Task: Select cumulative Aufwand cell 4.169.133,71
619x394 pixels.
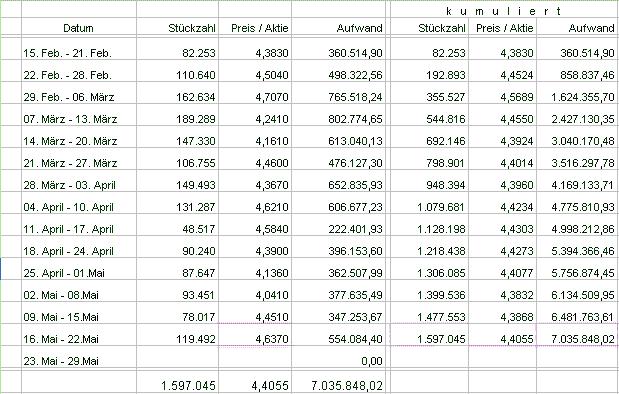Action: point(578,185)
